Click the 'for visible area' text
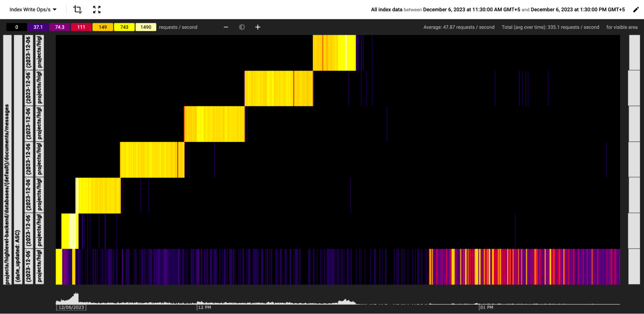 pyautogui.click(x=622, y=27)
